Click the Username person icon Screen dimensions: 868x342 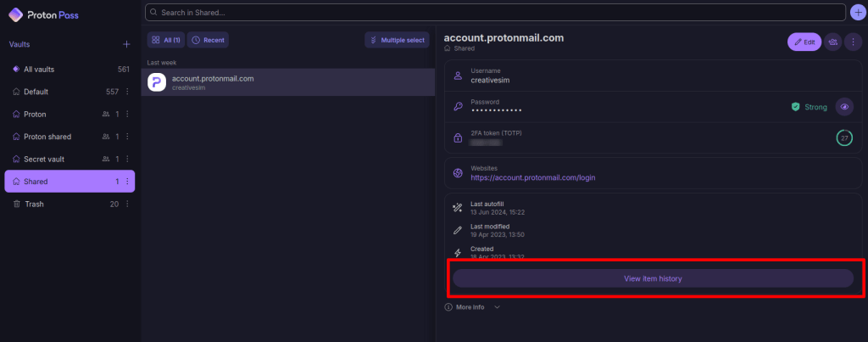coord(458,76)
